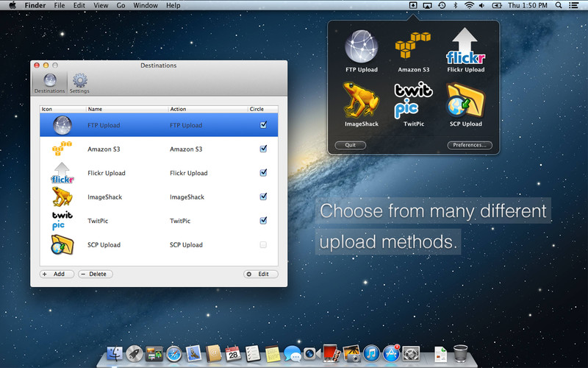The image size is (588, 368).
Task: Select Amazon S3 cubes icon in popup
Action: (x=413, y=45)
